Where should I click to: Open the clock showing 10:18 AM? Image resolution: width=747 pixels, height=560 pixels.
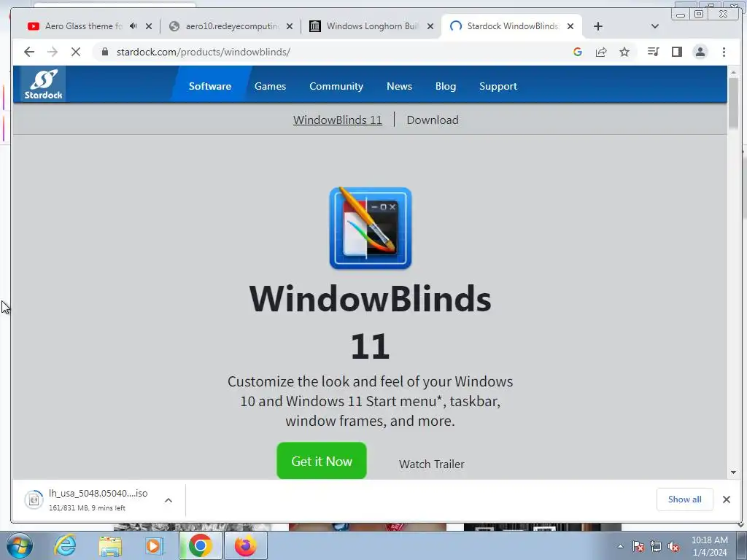pos(709,546)
